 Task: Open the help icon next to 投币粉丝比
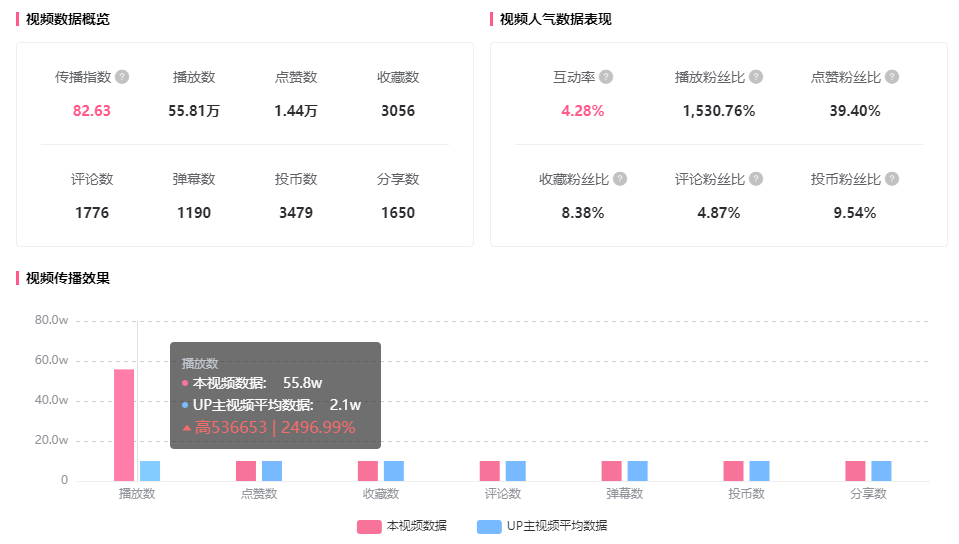pyautogui.click(x=892, y=179)
